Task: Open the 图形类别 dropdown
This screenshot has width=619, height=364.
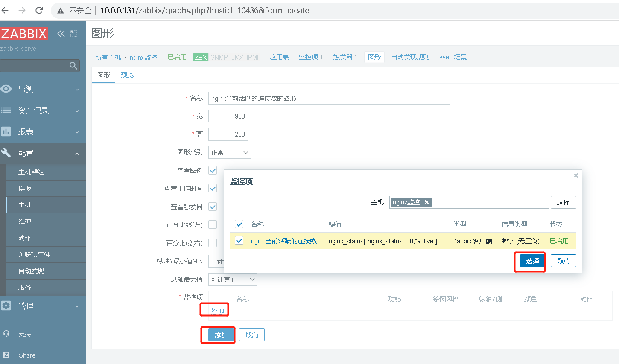Action: (230, 152)
